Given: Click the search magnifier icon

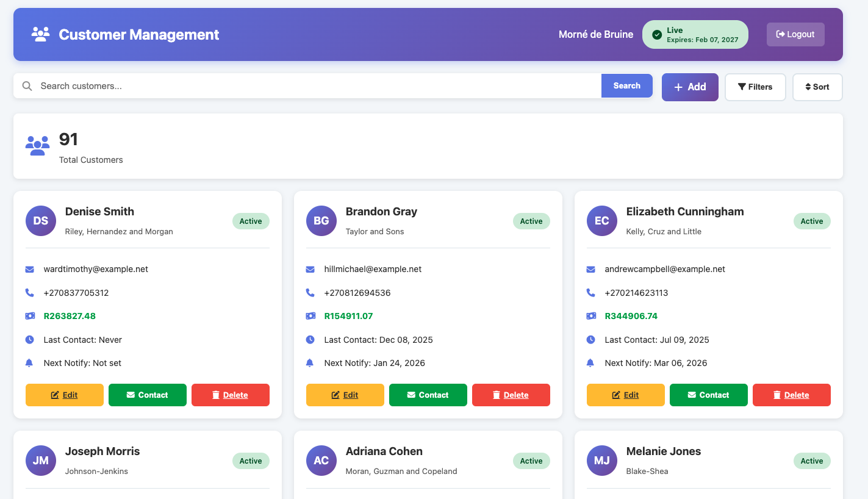Looking at the screenshot, I should coord(27,86).
